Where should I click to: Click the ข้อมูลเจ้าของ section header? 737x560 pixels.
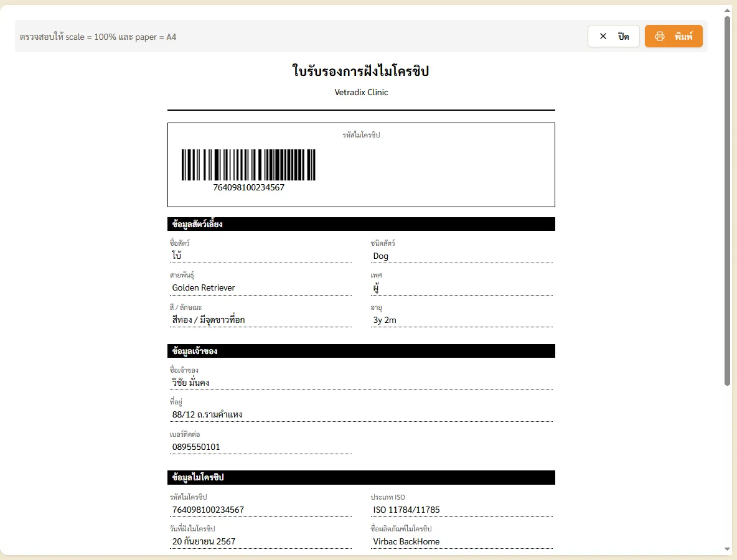(361, 351)
